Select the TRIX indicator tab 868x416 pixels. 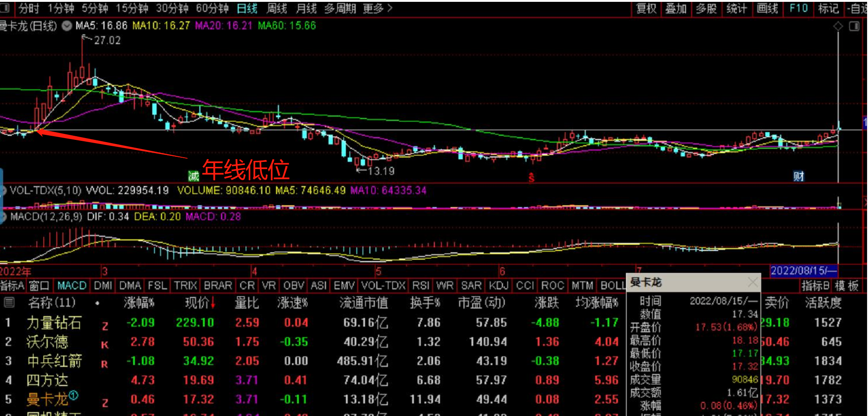[x=185, y=286]
